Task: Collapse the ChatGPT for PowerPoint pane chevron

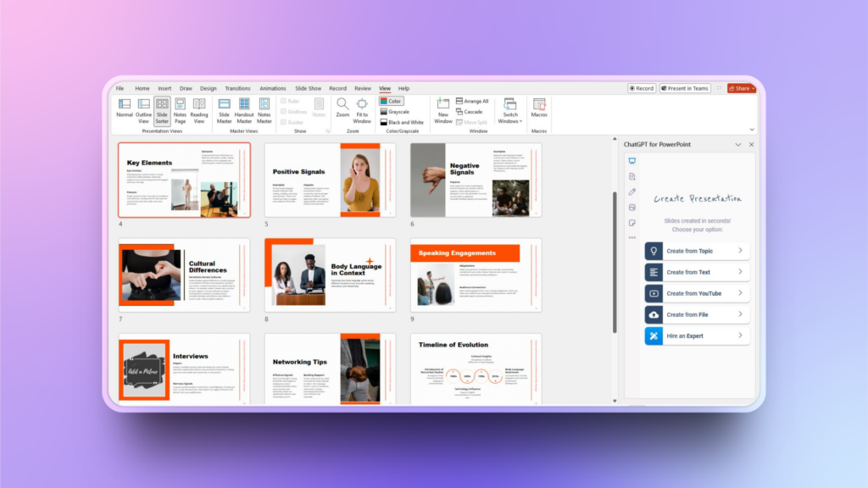Action: [x=737, y=145]
